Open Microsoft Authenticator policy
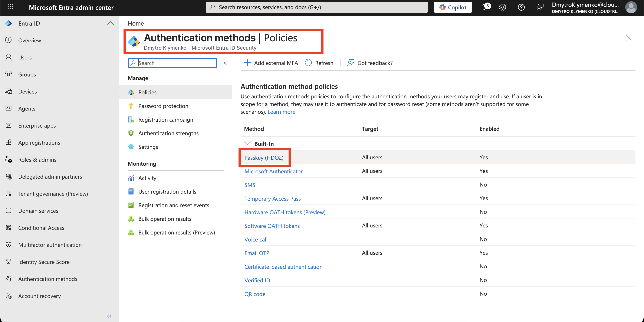This screenshot has width=644, height=322. (x=273, y=171)
